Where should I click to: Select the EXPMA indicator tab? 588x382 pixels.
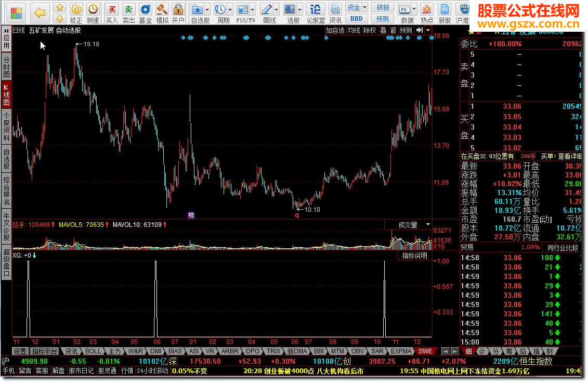[x=401, y=351]
